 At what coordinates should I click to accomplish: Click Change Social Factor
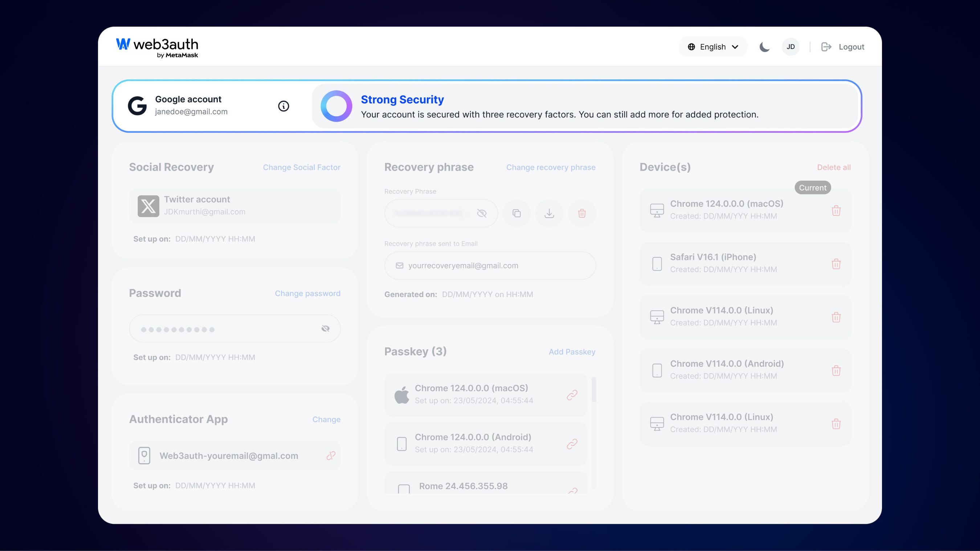[301, 167]
